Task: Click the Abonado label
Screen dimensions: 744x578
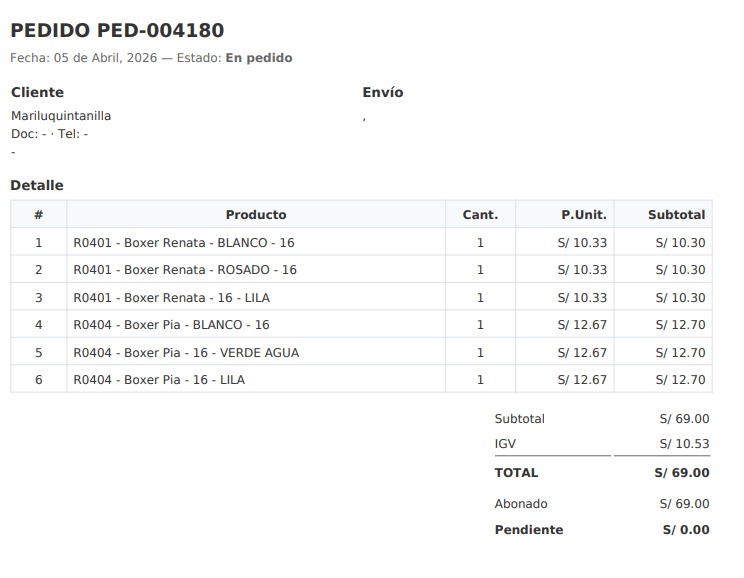Action: click(x=521, y=504)
